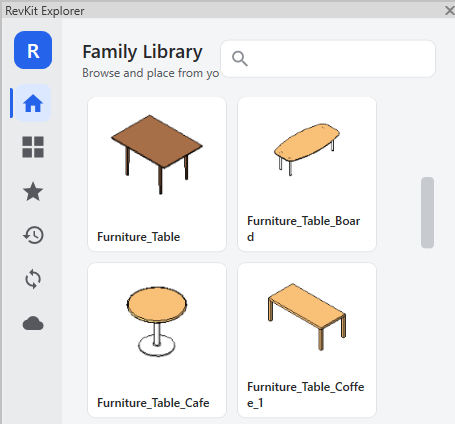Viewport: 455px width, 424px height.
Task: Click the search magnifier icon
Action: point(240,59)
